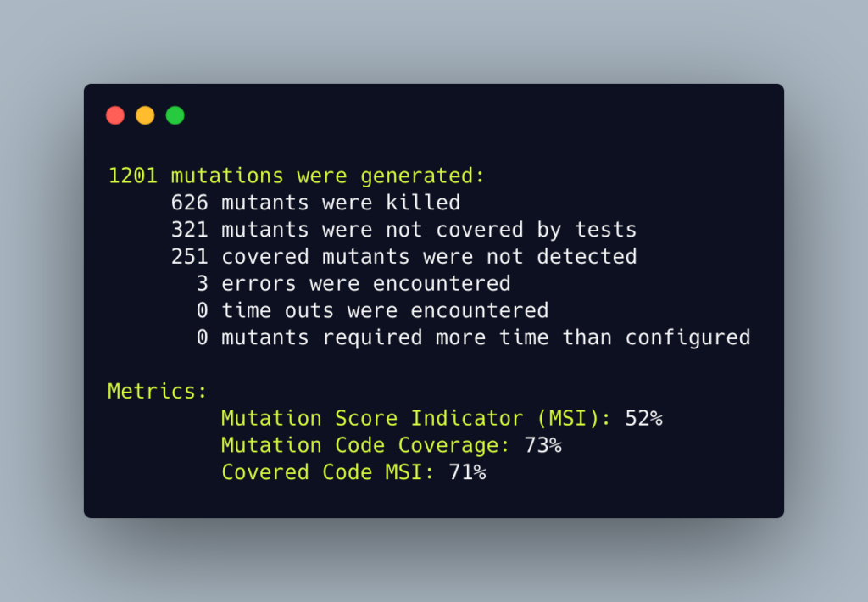This screenshot has width=868, height=602.
Task: Click the 71% covered MSI value
Action: tap(467, 472)
